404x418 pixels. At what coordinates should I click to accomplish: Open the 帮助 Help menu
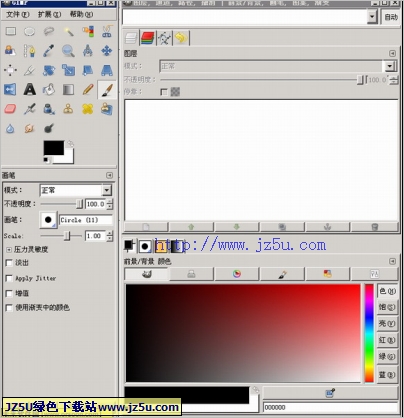coord(81,14)
